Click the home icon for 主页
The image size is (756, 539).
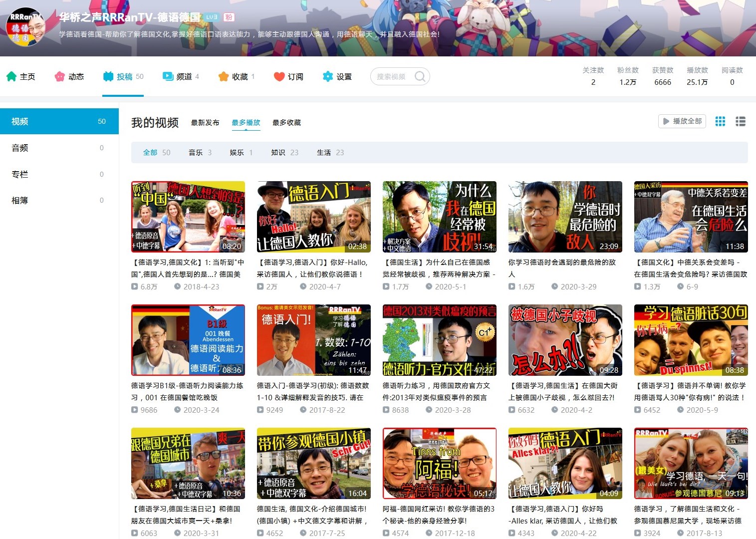tap(11, 76)
